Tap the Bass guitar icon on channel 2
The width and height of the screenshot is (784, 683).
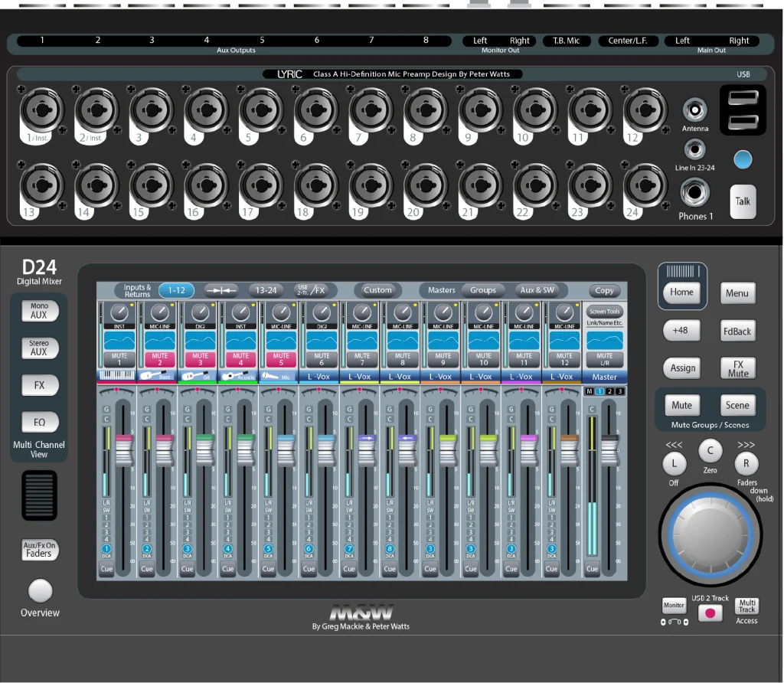[x=153, y=376]
